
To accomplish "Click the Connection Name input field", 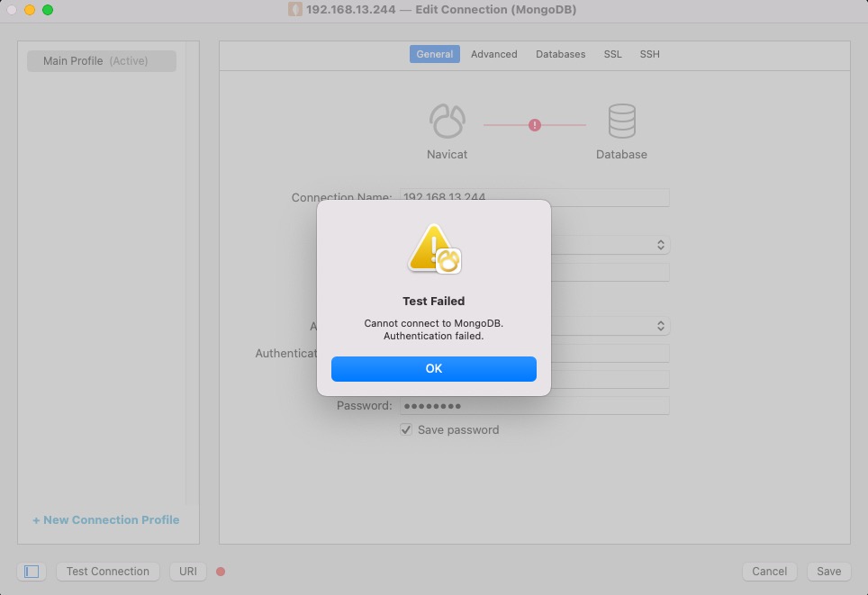I will tap(534, 198).
